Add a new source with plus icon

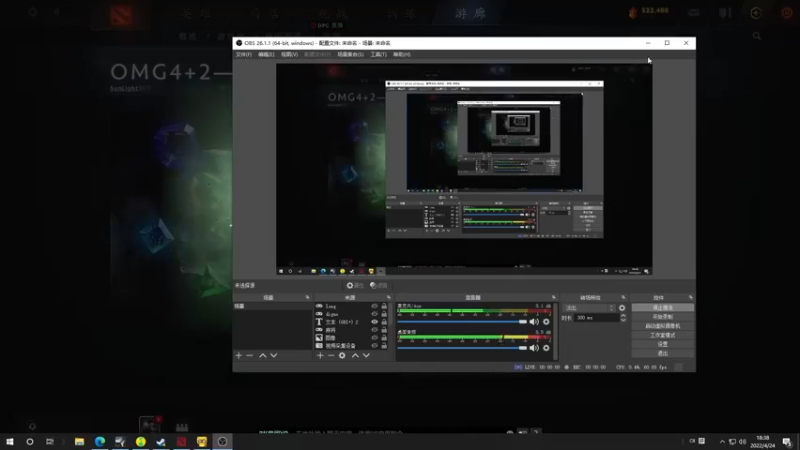320,356
